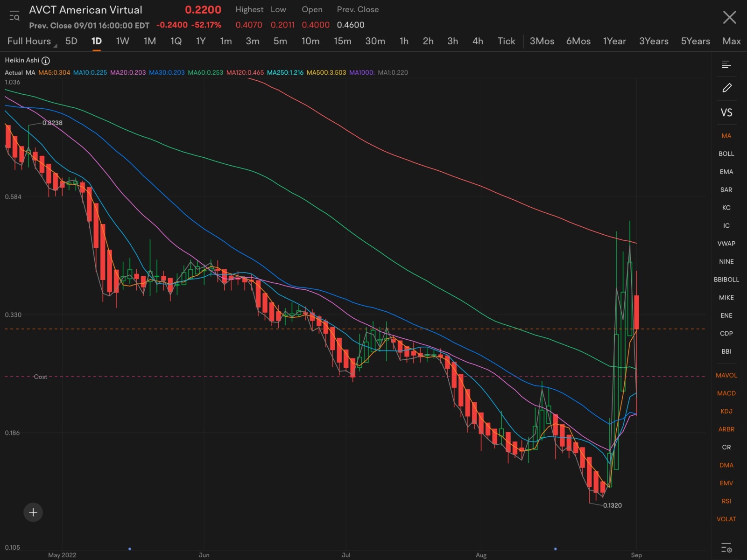Select the pencil drawing tool
This screenshot has width=747, height=560.
coord(726,88)
